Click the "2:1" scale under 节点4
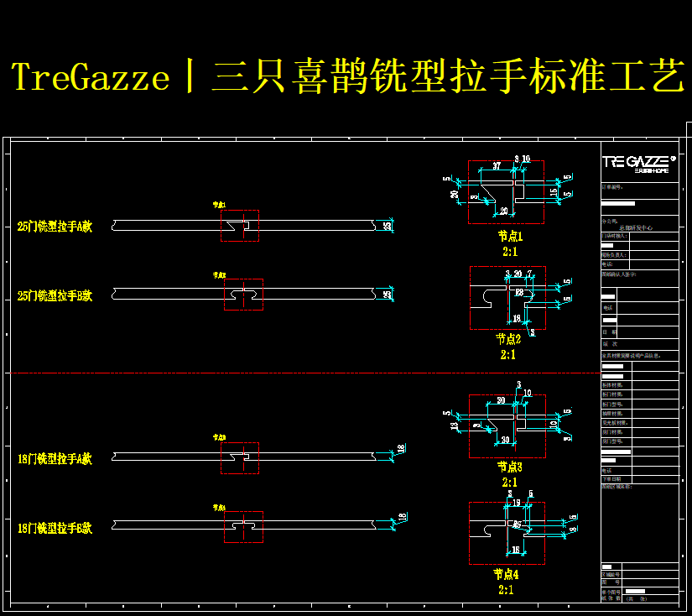 pyautogui.click(x=506, y=590)
